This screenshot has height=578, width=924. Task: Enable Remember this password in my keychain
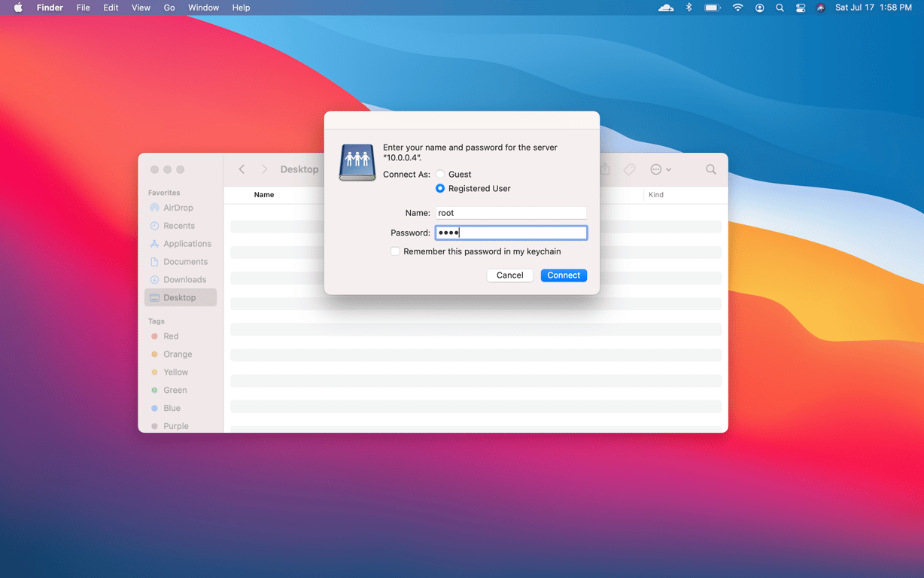395,251
